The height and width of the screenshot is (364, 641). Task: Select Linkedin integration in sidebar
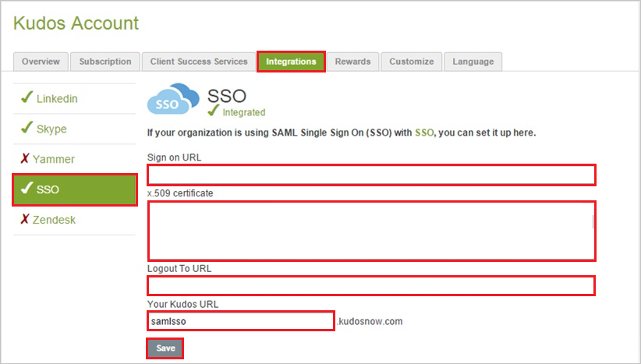[x=74, y=98]
